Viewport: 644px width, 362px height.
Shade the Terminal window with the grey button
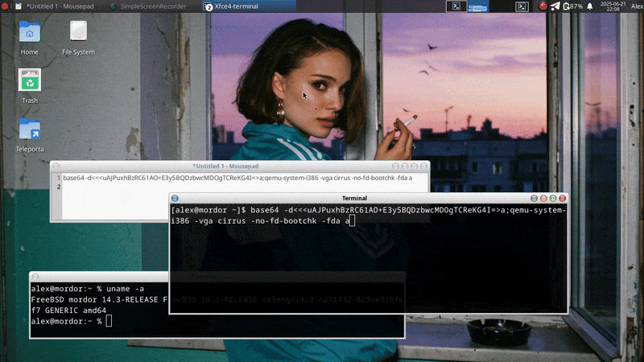[534, 198]
